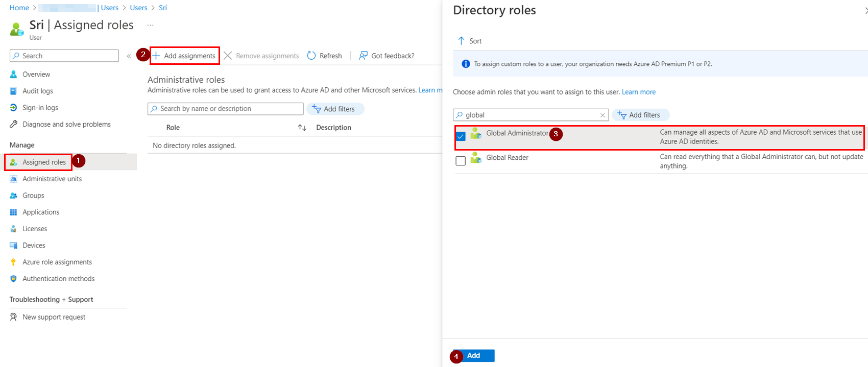Viewport: 868px width, 367px height.
Task: Collapse the sidebar with double-chevron icon
Action: pos(129,56)
